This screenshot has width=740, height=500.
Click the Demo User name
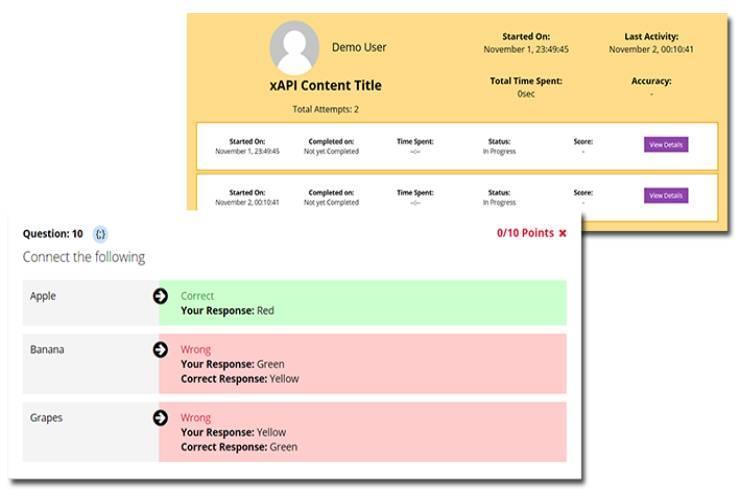click(x=359, y=47)
